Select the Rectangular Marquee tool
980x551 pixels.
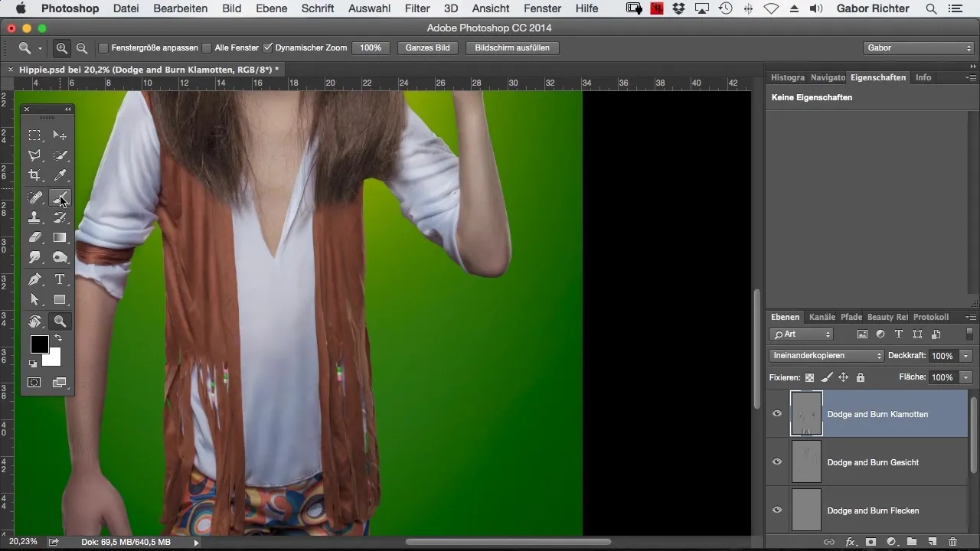pos(34,135)
